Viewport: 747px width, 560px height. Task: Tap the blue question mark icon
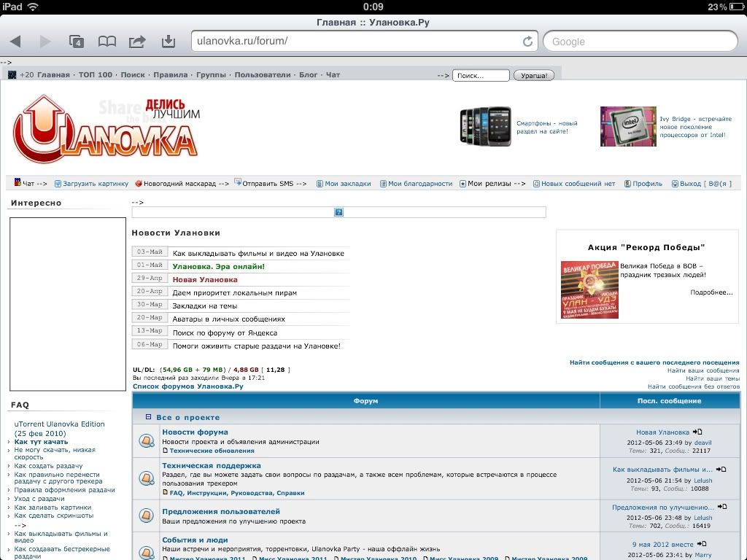click(x=338, y=212)
